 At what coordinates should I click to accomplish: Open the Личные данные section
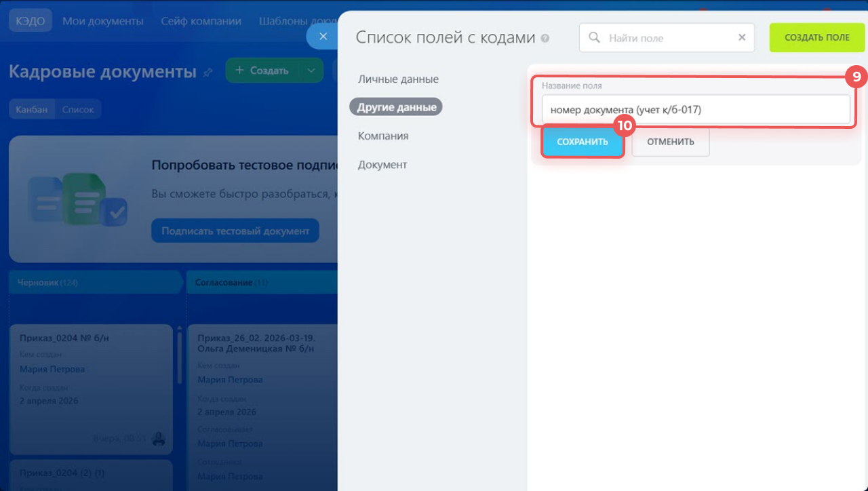(398, 79)
